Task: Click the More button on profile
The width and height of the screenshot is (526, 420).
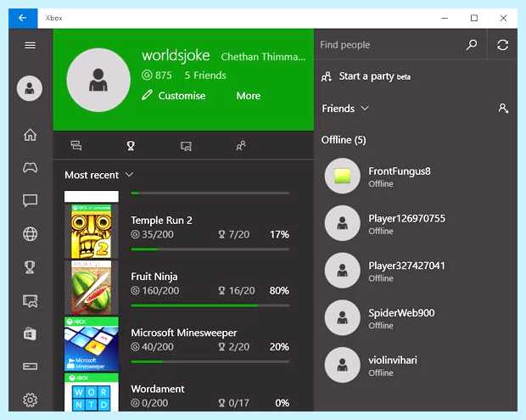Action: pos(249,96)
